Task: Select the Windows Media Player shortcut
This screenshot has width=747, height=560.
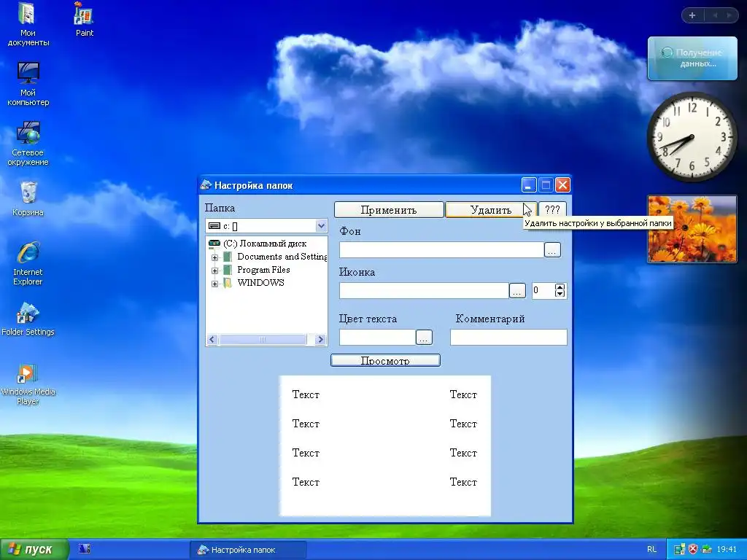Action: (28, 384)
